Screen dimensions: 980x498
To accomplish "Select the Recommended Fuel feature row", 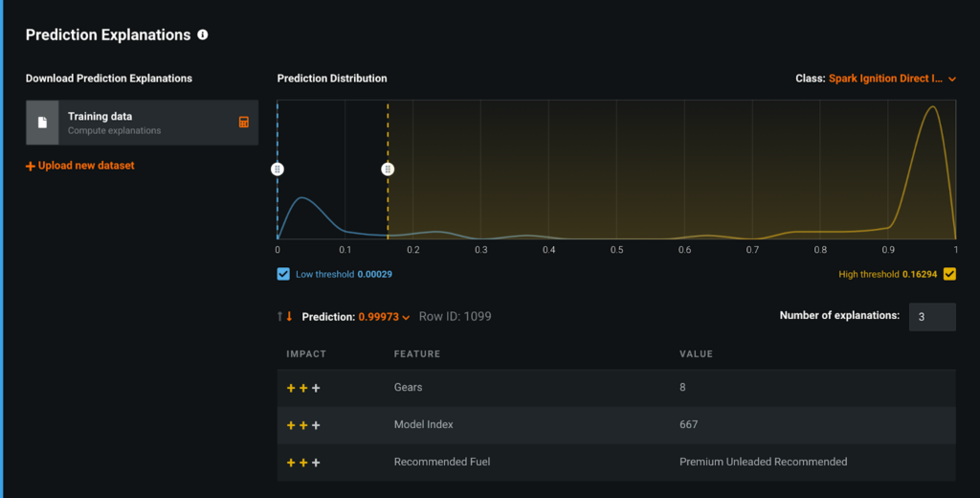I will click(x=616, y=463).
